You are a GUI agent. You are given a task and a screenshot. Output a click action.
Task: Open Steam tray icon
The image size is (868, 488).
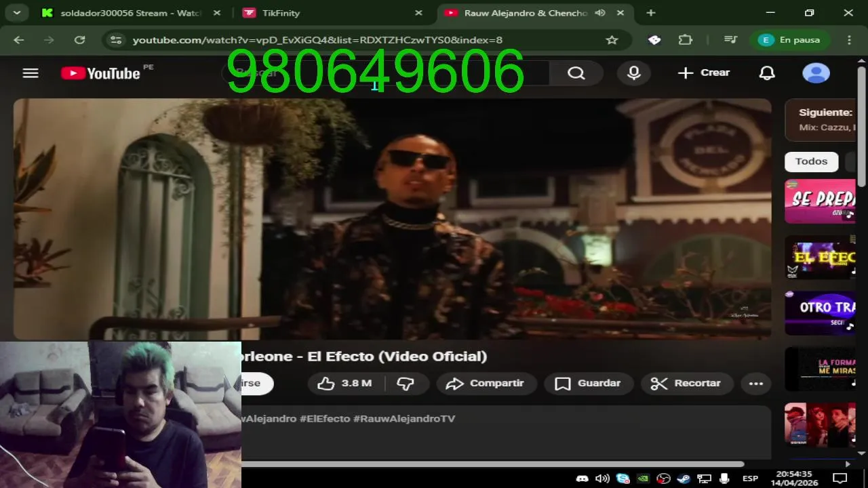click(x=684, y=479)
